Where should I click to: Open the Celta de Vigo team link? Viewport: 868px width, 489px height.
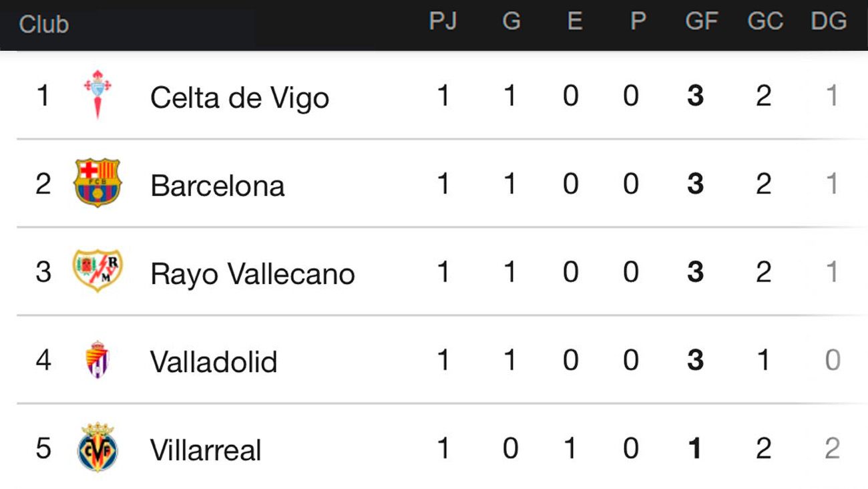click(239, 98)
